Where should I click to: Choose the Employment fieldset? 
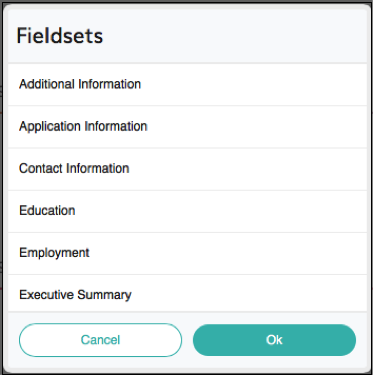(187, 253)
